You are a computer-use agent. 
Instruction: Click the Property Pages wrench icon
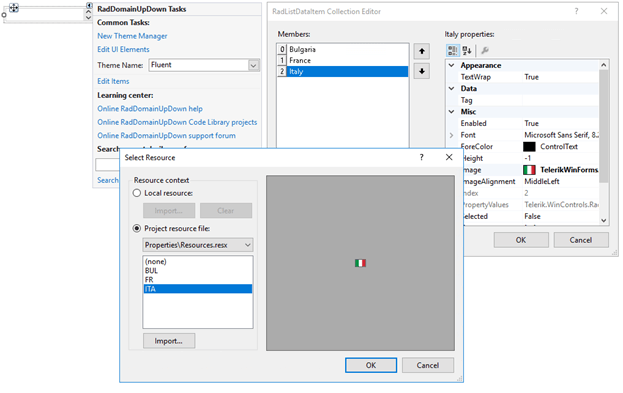[485, 50]
